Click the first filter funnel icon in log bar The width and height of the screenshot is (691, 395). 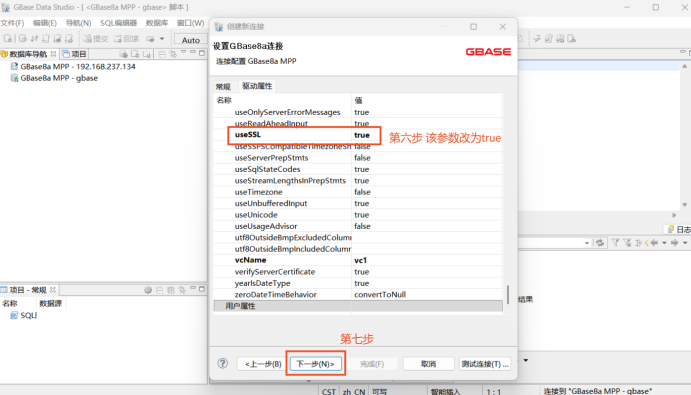(x=615, y=242)
